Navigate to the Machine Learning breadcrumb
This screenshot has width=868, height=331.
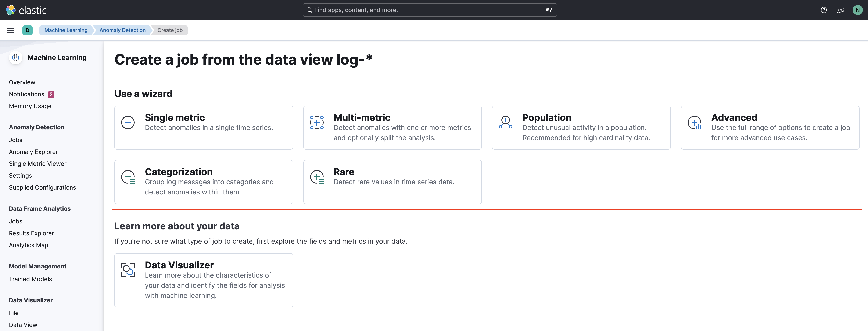pos(66,30)
